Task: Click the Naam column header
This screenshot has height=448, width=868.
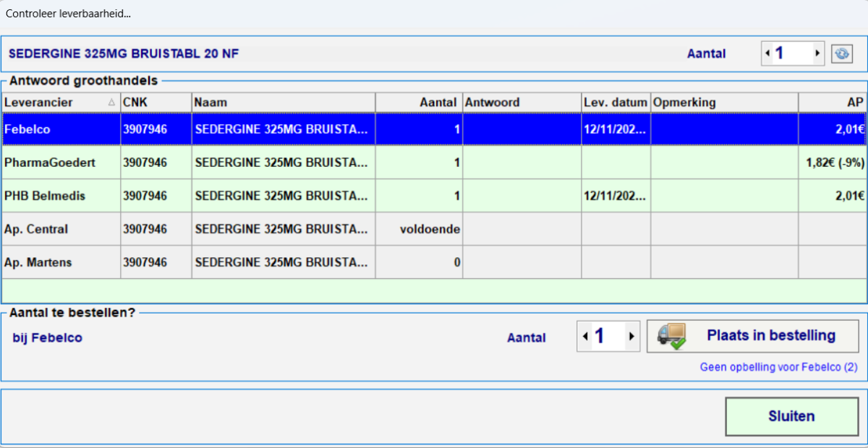Action: point(283,103)
